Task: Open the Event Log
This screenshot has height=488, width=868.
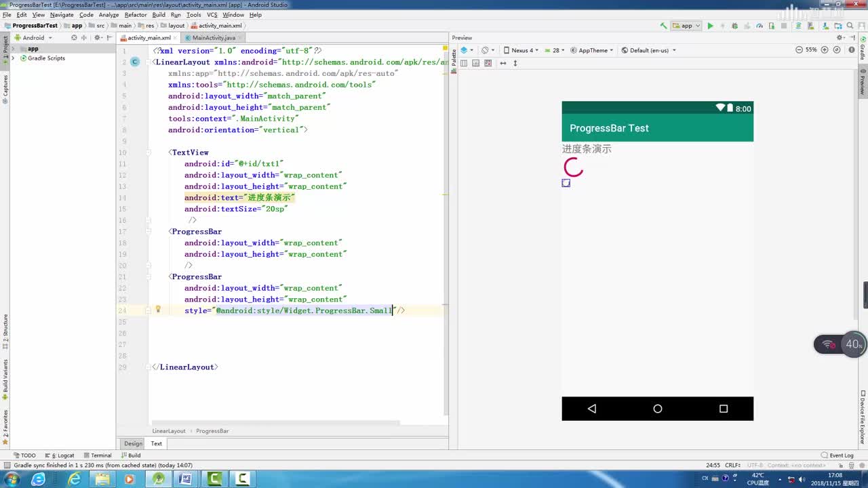Action: pyautogui.click(x=837, y=455)
